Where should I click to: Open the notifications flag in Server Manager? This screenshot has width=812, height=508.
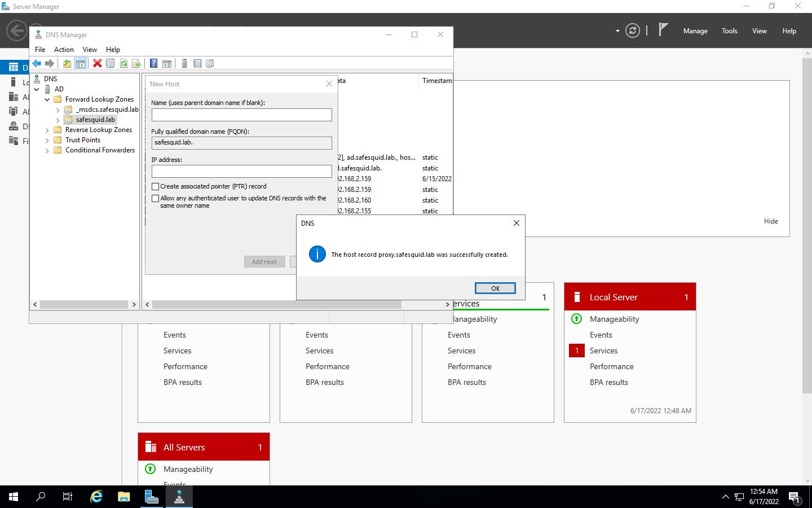click(x=663, y=30)
